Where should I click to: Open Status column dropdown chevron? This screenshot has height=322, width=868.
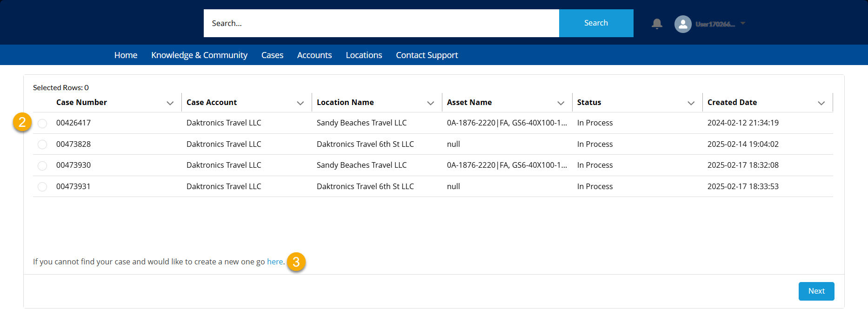click(x=691, y=103)
